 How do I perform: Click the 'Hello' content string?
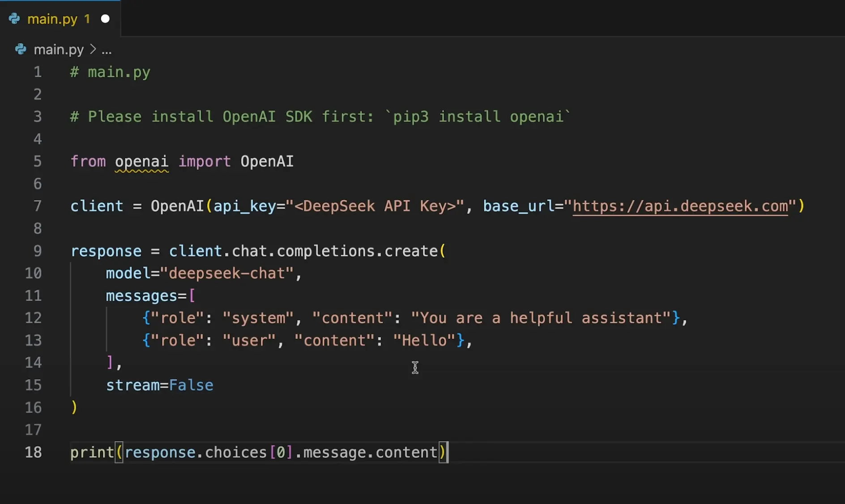[x=424, y=341]
